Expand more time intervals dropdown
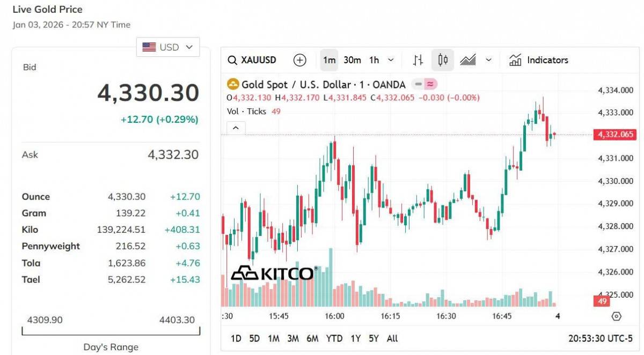Viewport: 644px width, 355px height. click(391, 60)
